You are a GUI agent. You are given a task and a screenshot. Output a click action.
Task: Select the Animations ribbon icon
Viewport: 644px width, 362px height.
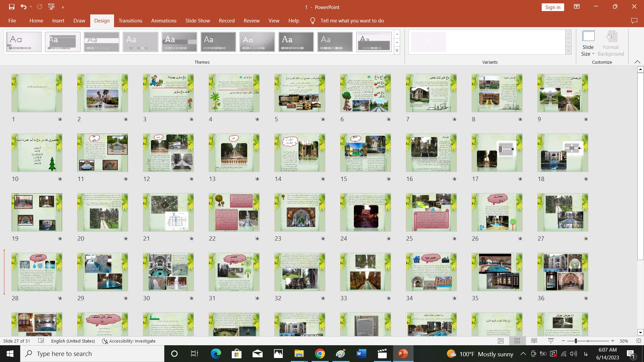point(164,21)
